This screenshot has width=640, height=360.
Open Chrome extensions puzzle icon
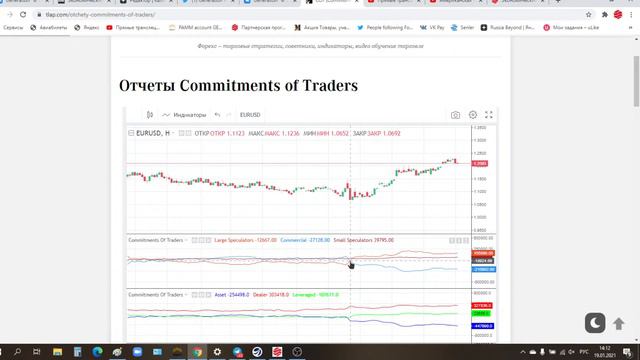pyautogui.click(x=604, y=15)
